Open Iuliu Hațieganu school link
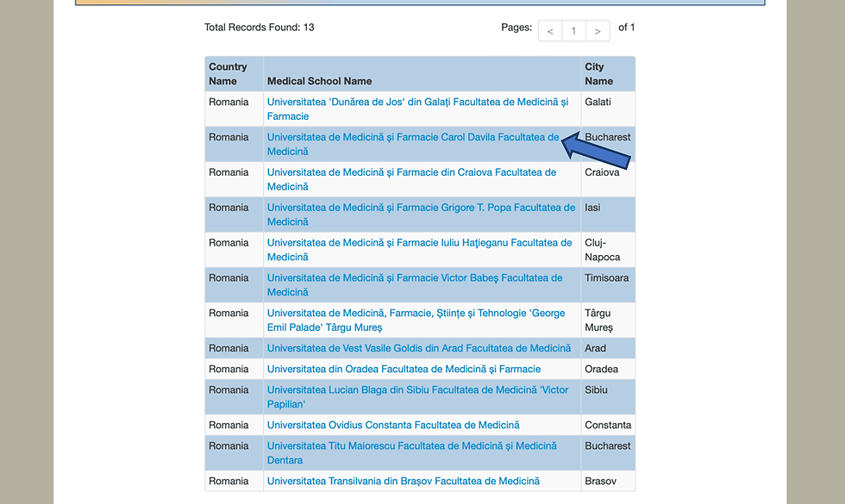The width and height of the screenshot is (845, 504). [419, 249]
